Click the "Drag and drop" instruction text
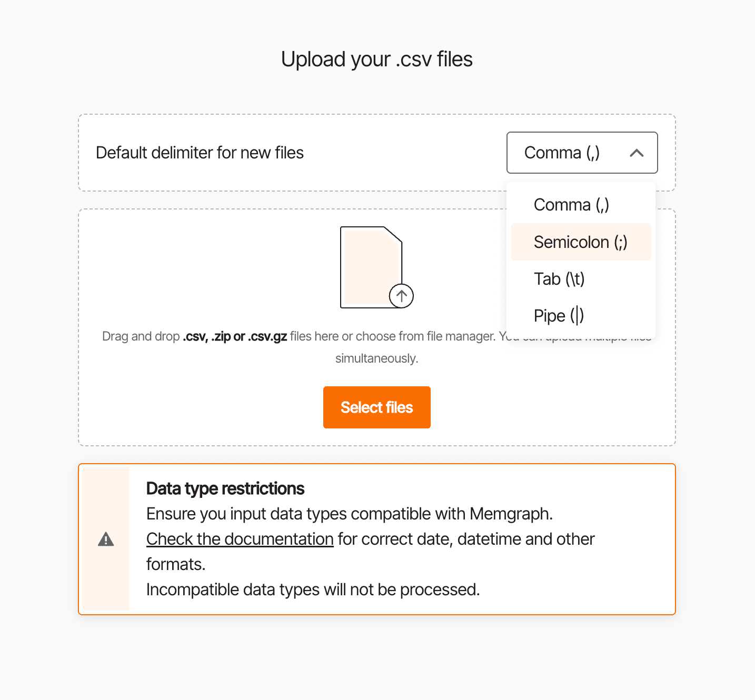The image size is (755, 700). 141,336
